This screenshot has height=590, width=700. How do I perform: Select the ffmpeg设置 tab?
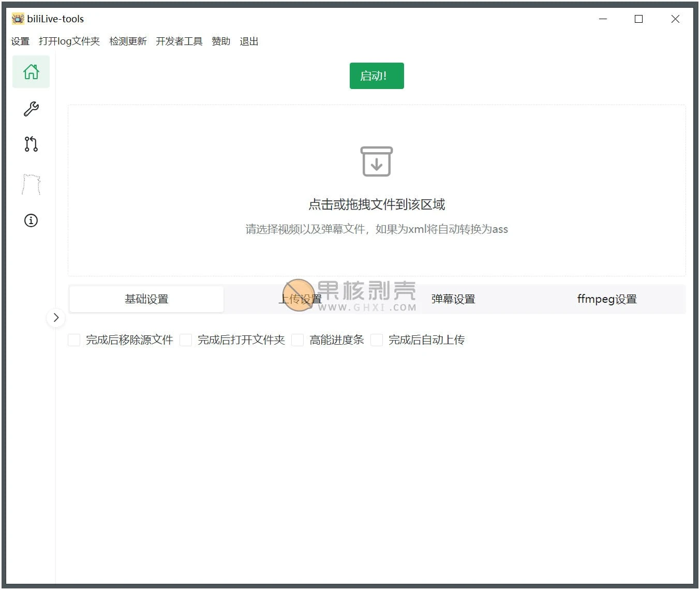pyautogui.click(x=606, y=299)
